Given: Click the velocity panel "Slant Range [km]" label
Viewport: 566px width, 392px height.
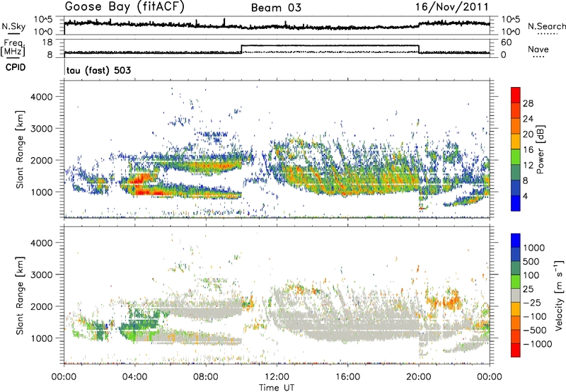Looking at the screenshot, I should pyautogui.click(x=20, y=296).
